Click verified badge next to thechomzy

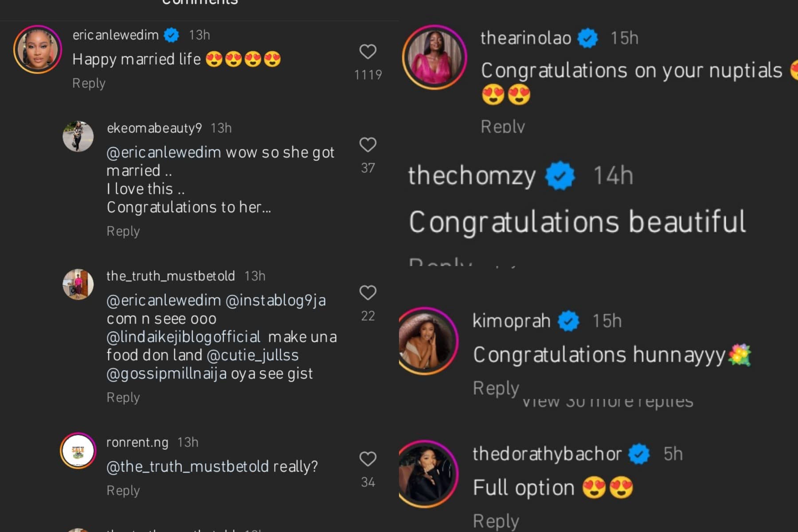[x=560, y=176]
